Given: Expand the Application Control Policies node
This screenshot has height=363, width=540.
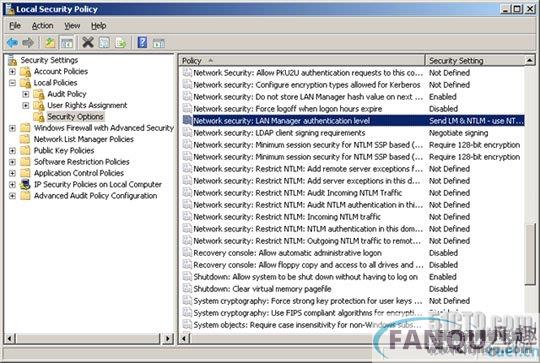Looking at the screenshot, I should pos(12,173).
